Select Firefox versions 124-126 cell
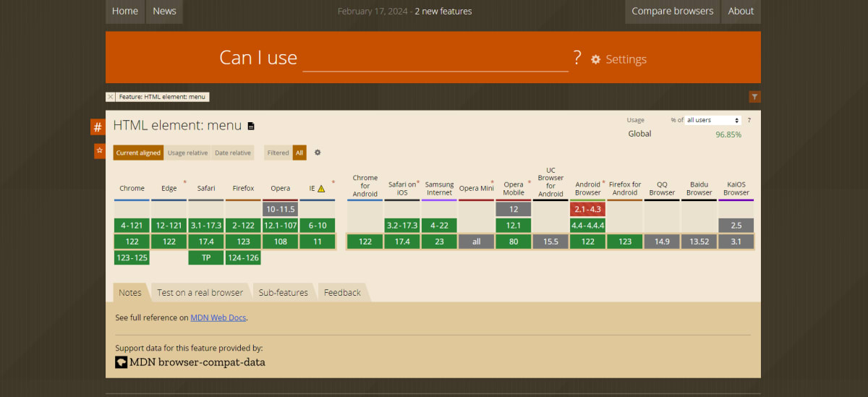 pos(243,257)
